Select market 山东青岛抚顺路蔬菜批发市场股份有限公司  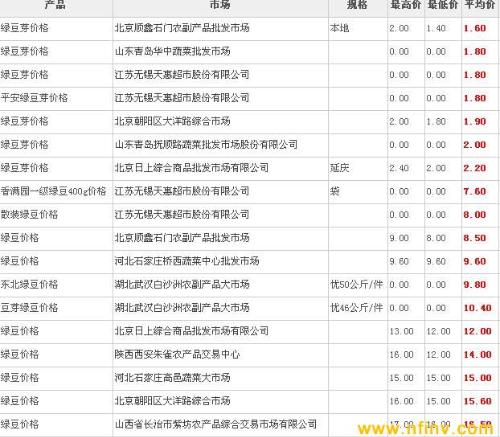pos(206,145)
